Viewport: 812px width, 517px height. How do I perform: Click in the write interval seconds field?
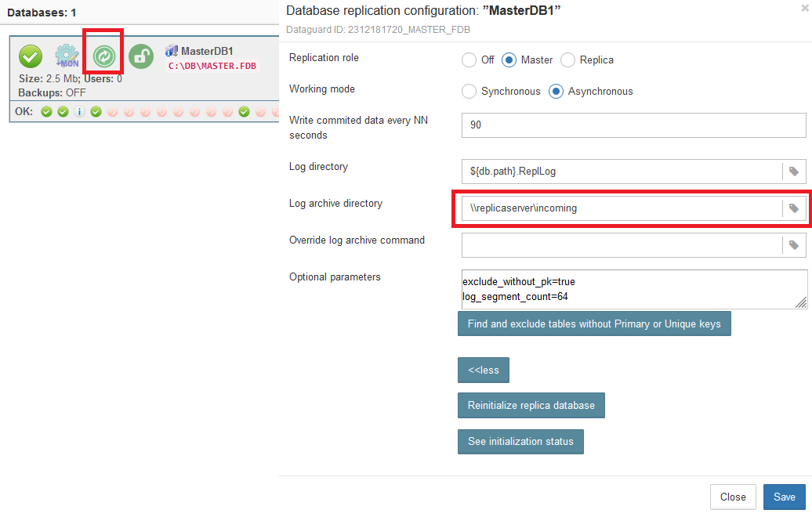pos(632,125)
